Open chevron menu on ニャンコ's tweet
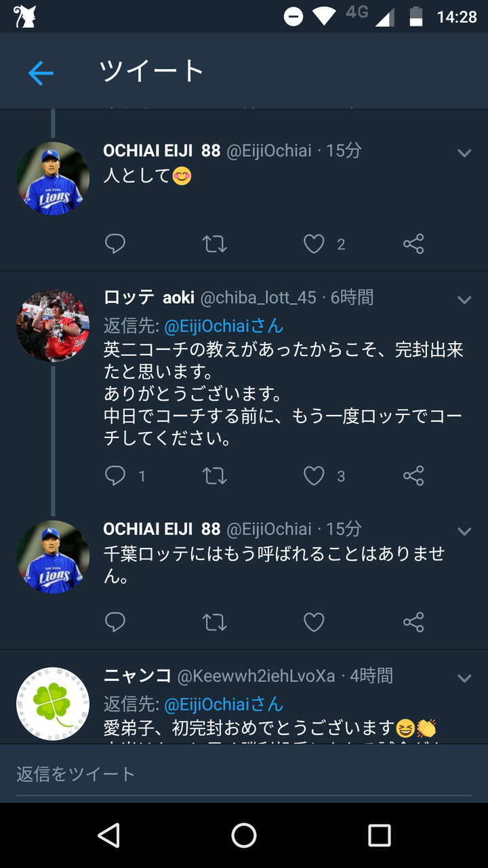 [x=464, y=678]
